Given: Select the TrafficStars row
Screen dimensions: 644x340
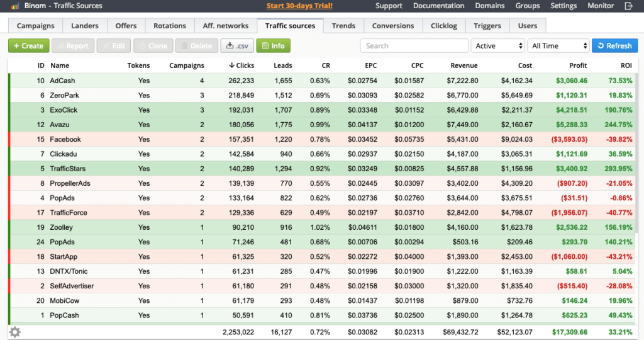Looking at the screenshot, I should tap(322, 169).
